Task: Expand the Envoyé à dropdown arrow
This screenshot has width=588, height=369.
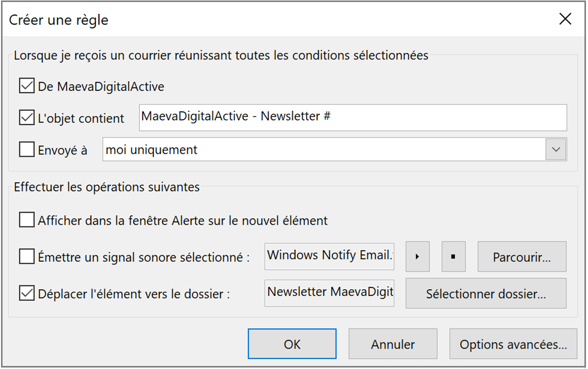Action: tap(556, 150)
